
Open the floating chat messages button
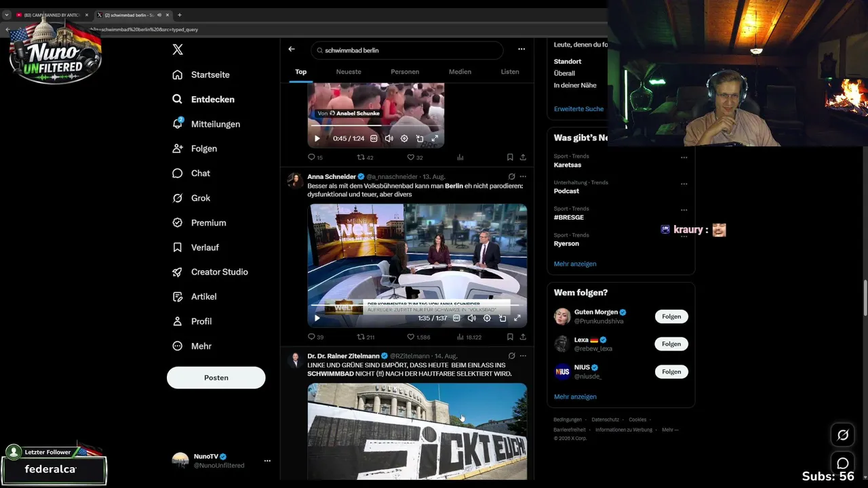click(x=843, y=463)
